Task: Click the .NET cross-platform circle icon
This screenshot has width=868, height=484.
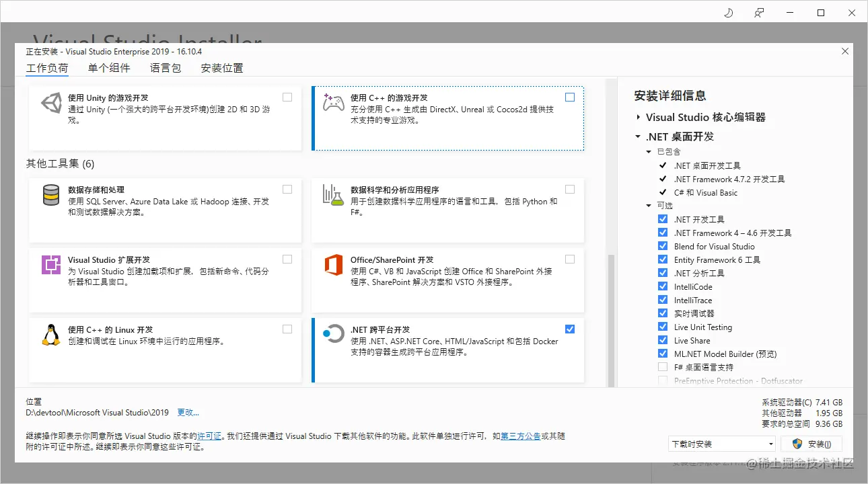Action: point(334,333)
